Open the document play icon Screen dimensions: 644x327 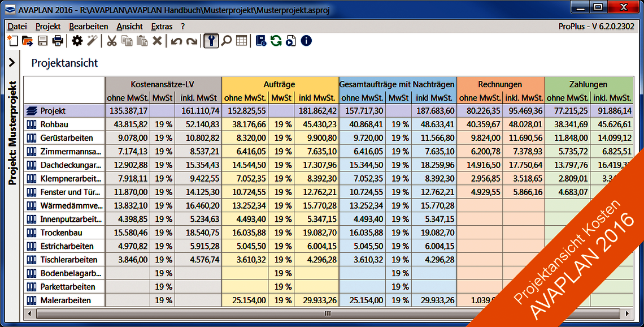coord(291,41)
